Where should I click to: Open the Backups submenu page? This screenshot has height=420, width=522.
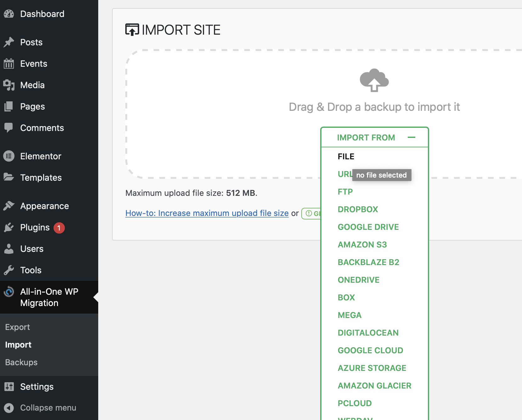coord(21,362)
